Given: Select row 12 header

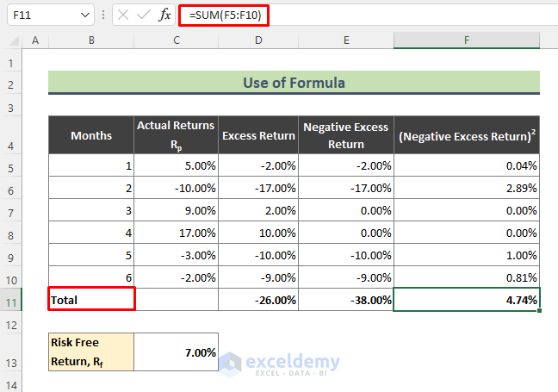Looking at the screenshot, I should tap(10, 322).
